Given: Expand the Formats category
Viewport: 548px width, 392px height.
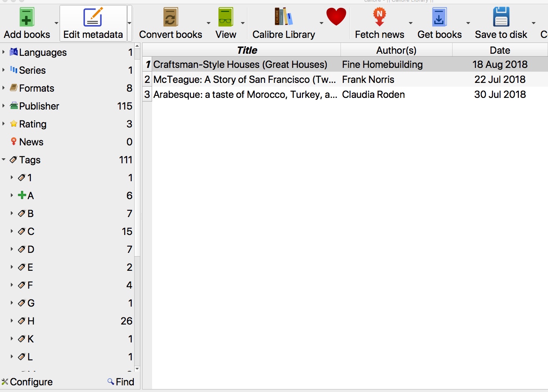Looking at the screenshot, I should tap(4, 88).
